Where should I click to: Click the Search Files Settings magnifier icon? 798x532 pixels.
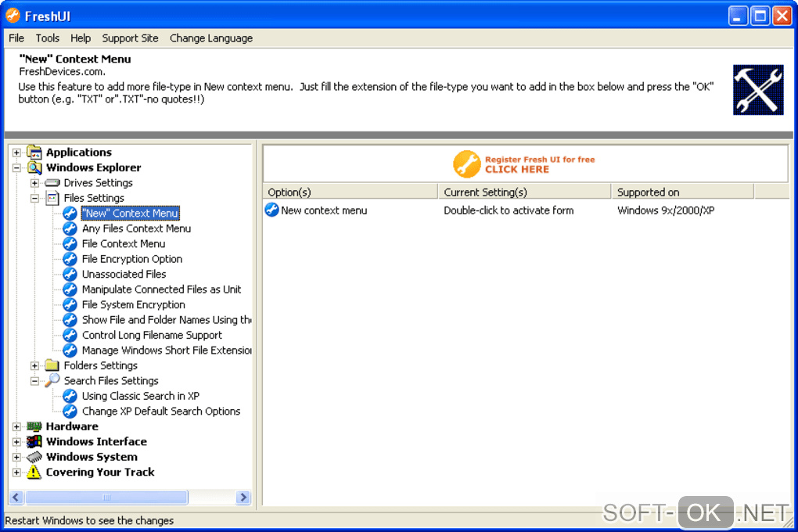[x=52, y=380]
